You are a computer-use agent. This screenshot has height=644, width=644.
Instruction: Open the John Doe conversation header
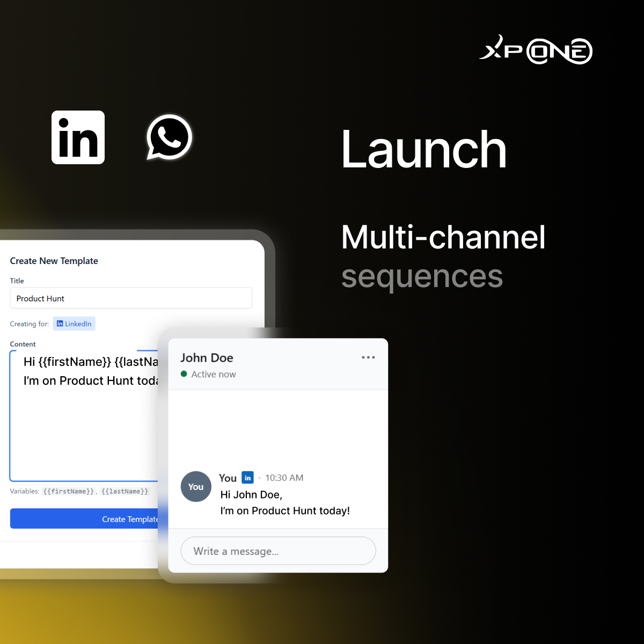207,357
